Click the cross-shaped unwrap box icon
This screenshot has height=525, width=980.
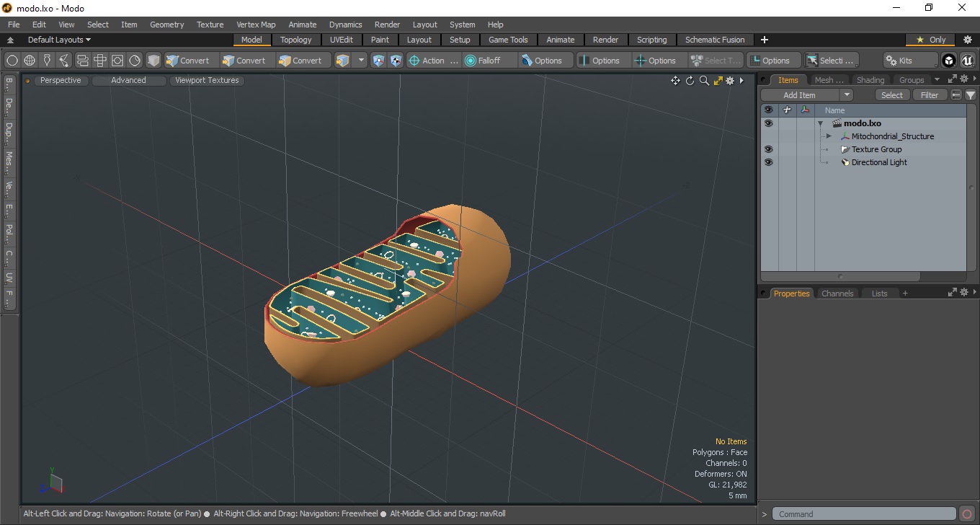tap(99, 61)
